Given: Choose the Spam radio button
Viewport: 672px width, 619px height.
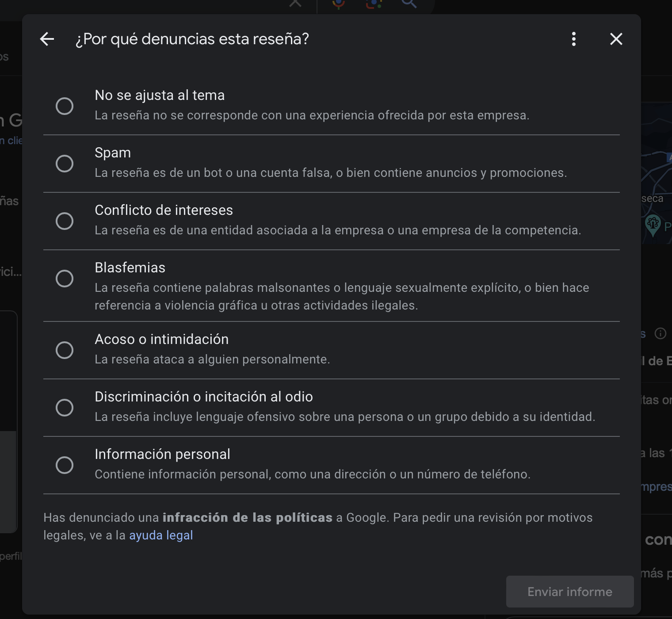Looking at the screenshot, I should [x=65, y=164].
